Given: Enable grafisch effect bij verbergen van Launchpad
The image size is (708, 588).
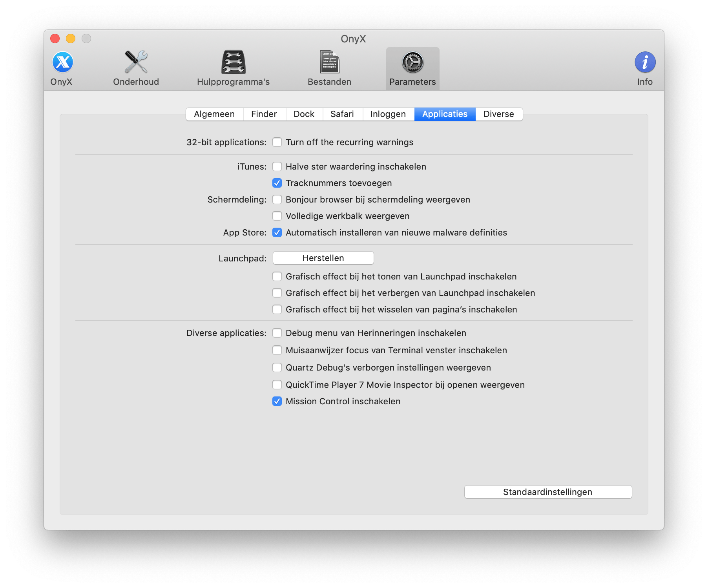Looking at the screenshot, I should (x=277, y=293).
